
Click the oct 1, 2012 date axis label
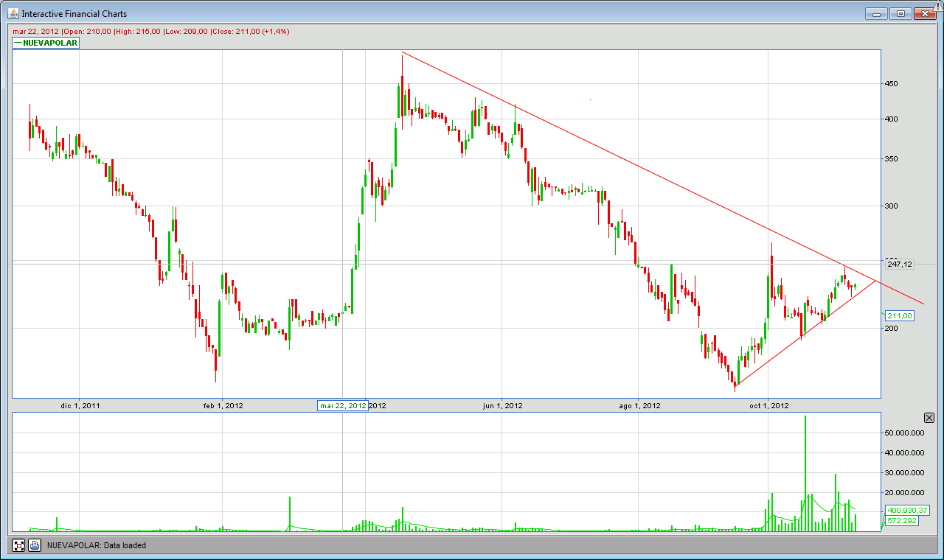(x=768, y=406)
